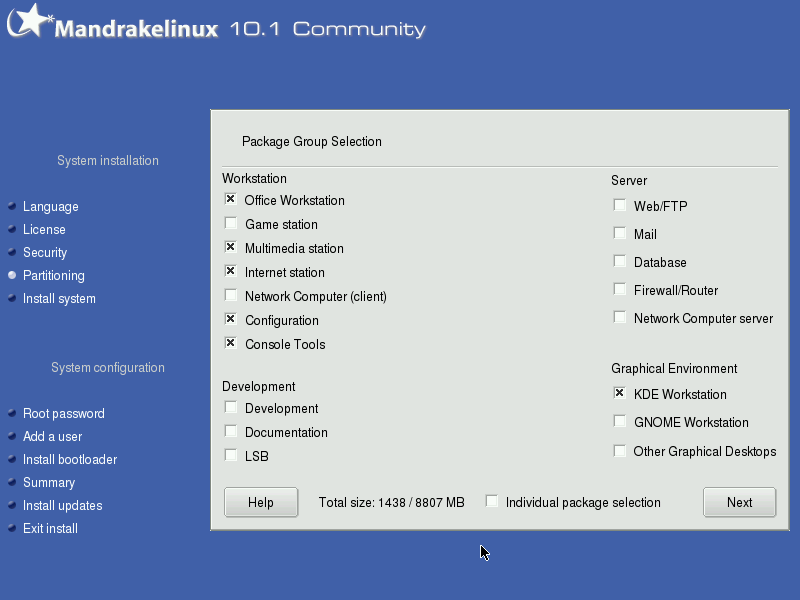Enable Network Computer (client) checkbox
This screenshot has height=600, width=800.
coord(231,295)
